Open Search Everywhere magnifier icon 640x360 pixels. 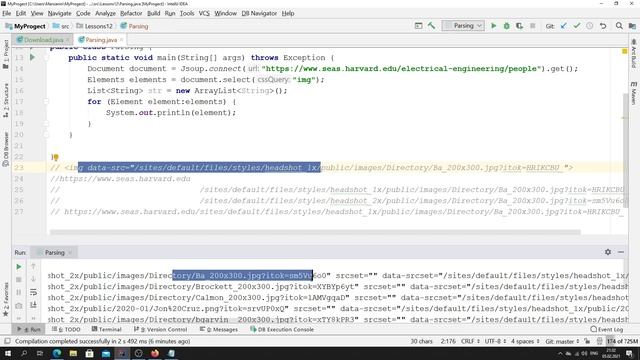619,26
